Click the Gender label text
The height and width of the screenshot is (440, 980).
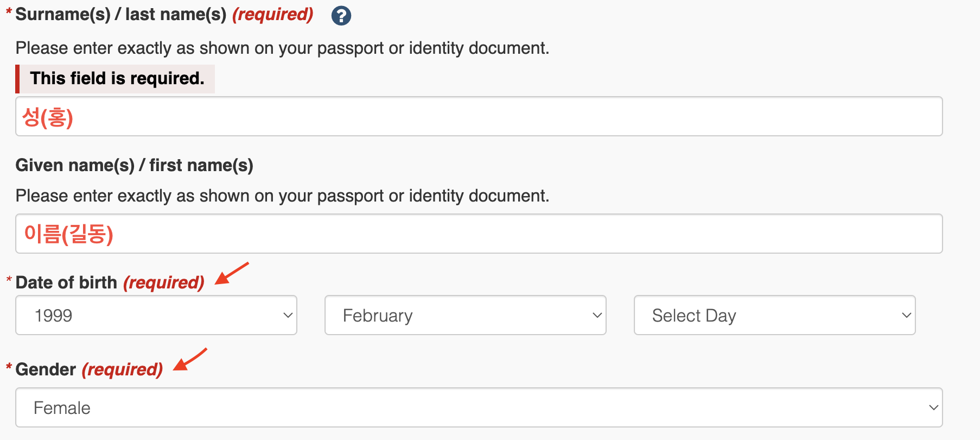(x=46, y=369)
